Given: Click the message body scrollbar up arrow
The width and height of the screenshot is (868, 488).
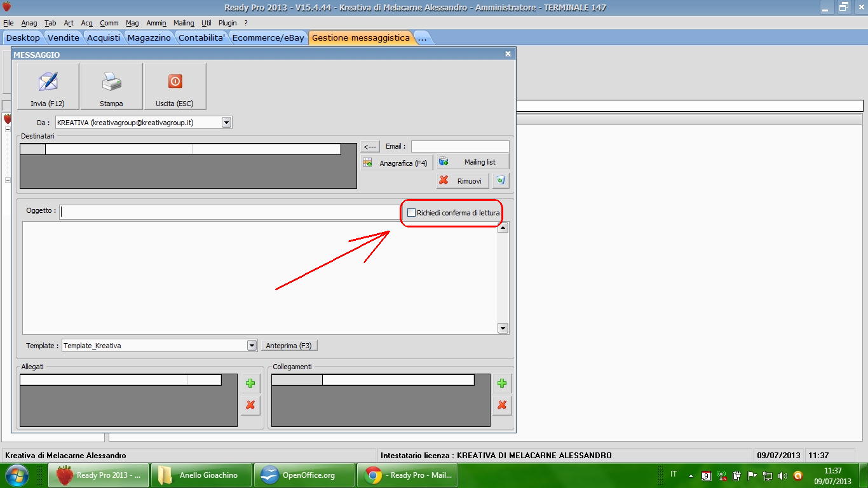Looking at the screenshot, I should [503, 228].
